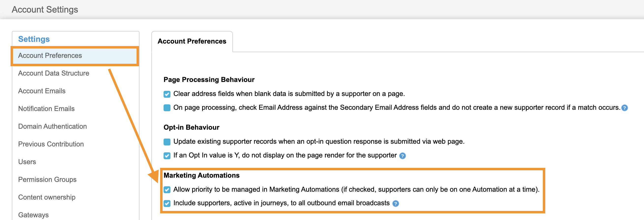Go to Permission Groups
This screenshot has height=220, width=644.
47,180
